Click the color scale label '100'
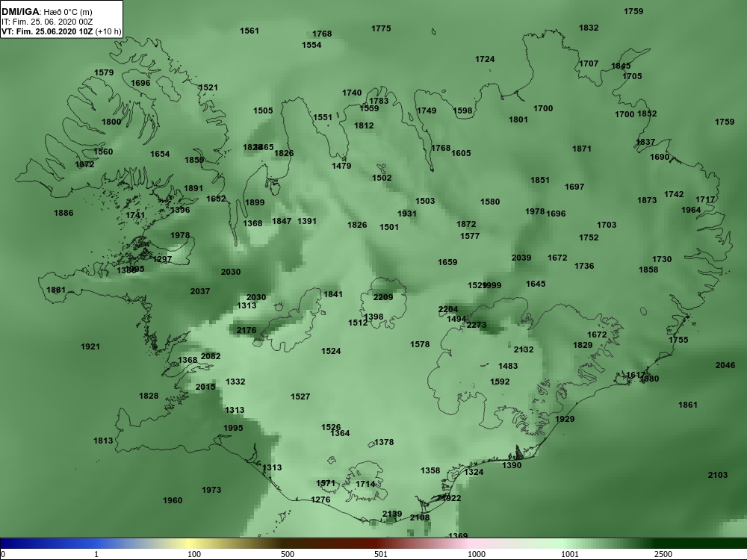 (x=194, y=554)
